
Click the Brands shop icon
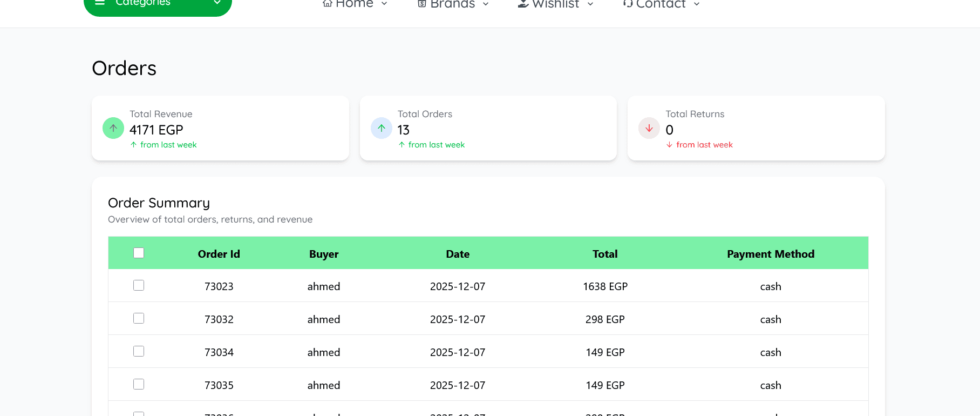pos(422,3)
